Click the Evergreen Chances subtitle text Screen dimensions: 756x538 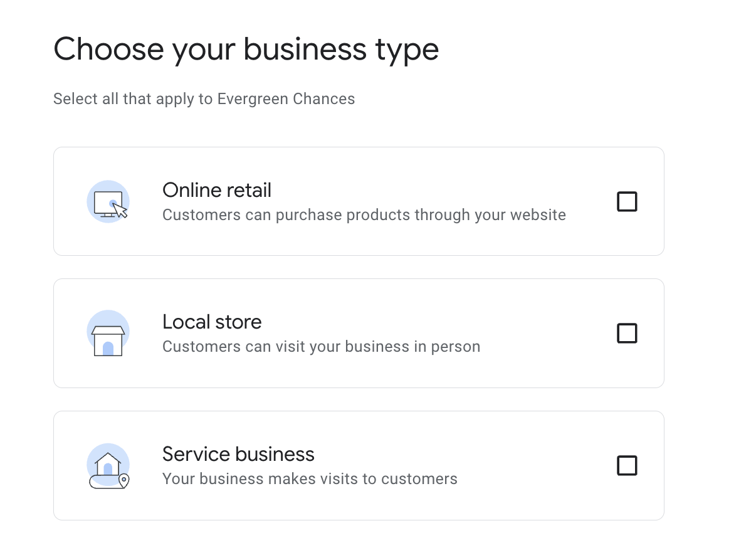click(204, 98)
